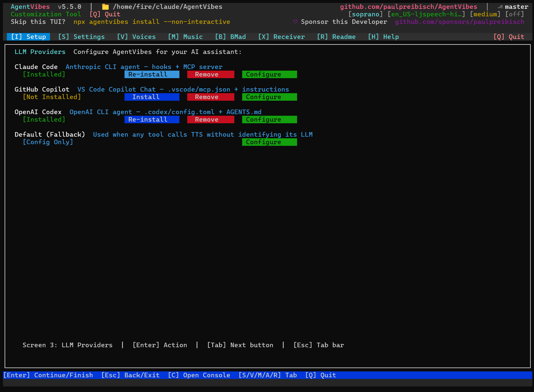Click [Enter] Continue/Finish in the footer

48,375
